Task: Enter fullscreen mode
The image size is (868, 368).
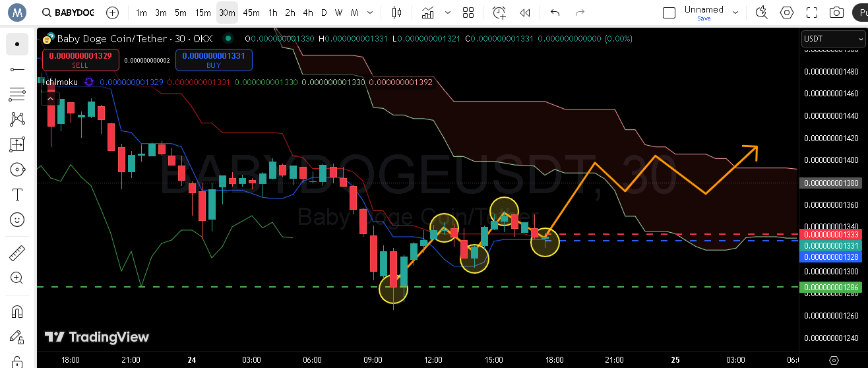Action: click(x=812, y=13)
